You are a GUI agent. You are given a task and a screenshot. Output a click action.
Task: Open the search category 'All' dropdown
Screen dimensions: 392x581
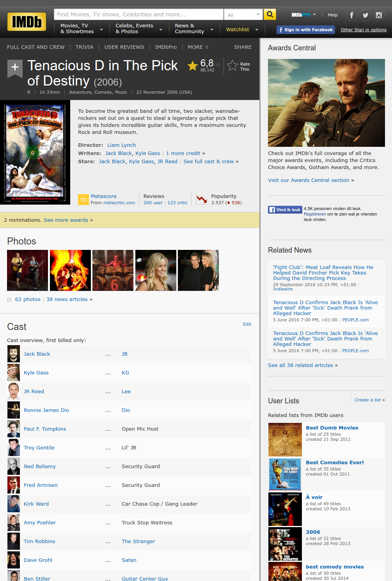tap(243, 15)
